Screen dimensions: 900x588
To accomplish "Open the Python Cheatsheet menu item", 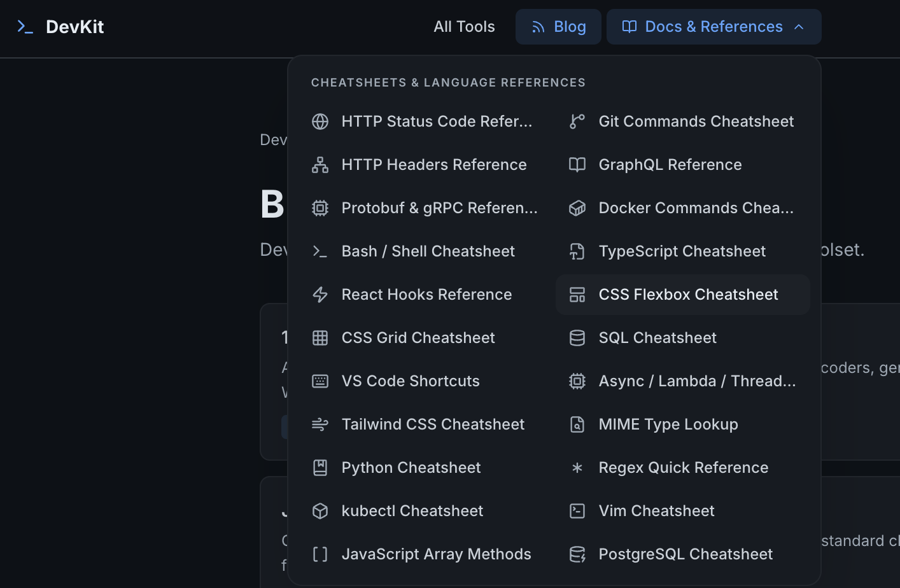I will click(x=411, y=468).
